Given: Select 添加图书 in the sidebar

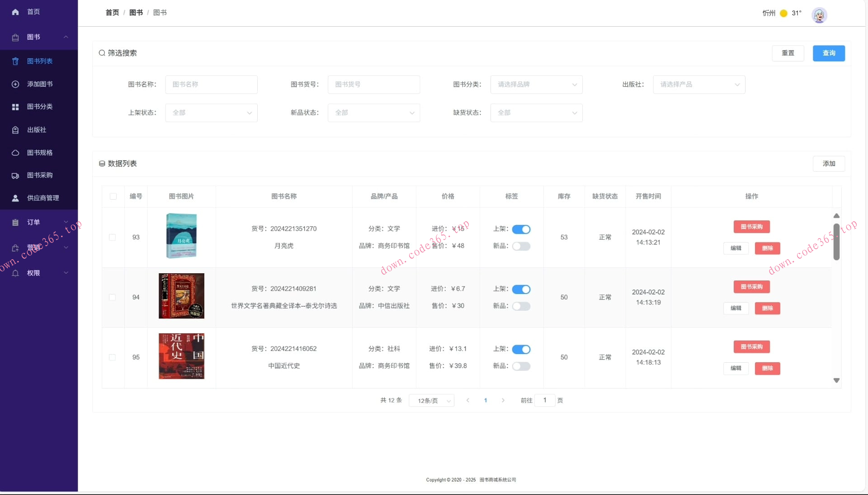Looking at the screenshot, I should coord(39,84).
